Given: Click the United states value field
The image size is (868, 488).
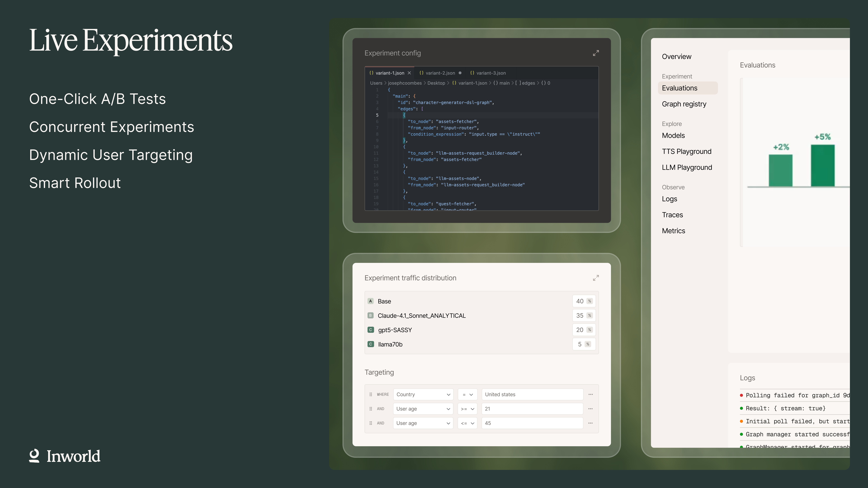Looking at the screenshot, I should click(x=532, y=394).
